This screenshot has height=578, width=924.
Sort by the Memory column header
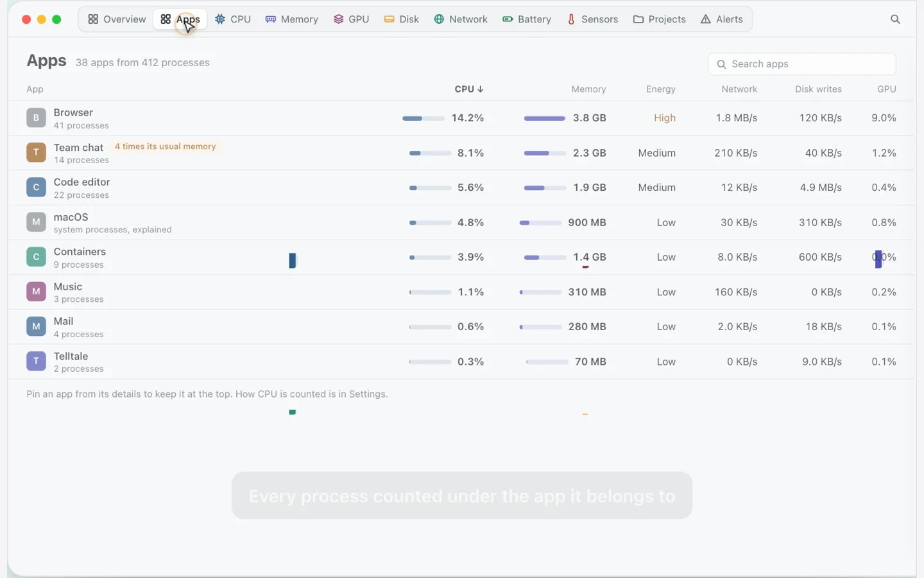click(588, 89)
